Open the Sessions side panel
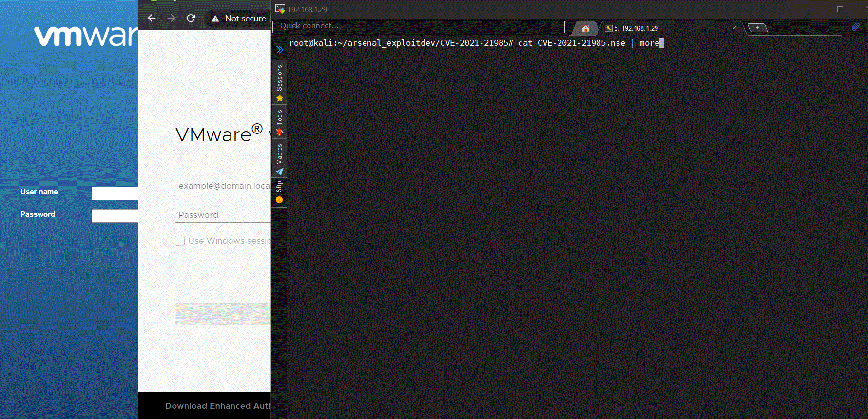 (279, 83)
